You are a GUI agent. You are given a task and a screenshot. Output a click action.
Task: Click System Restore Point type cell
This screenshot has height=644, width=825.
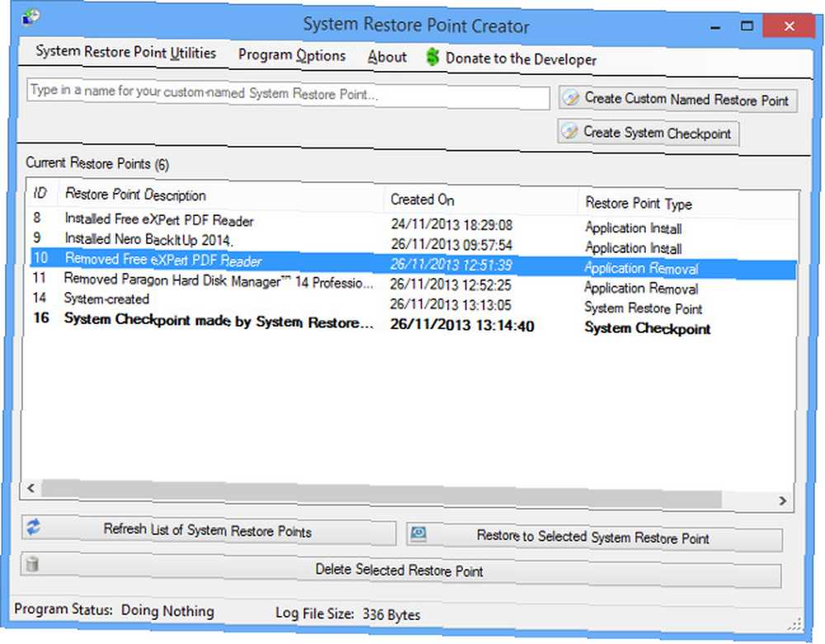pos(643,308)
